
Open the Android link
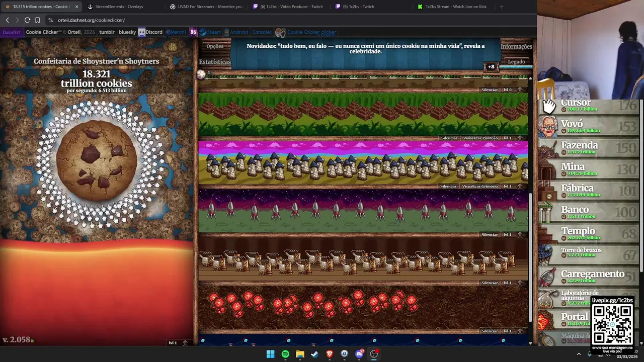[x=236, y=32]
